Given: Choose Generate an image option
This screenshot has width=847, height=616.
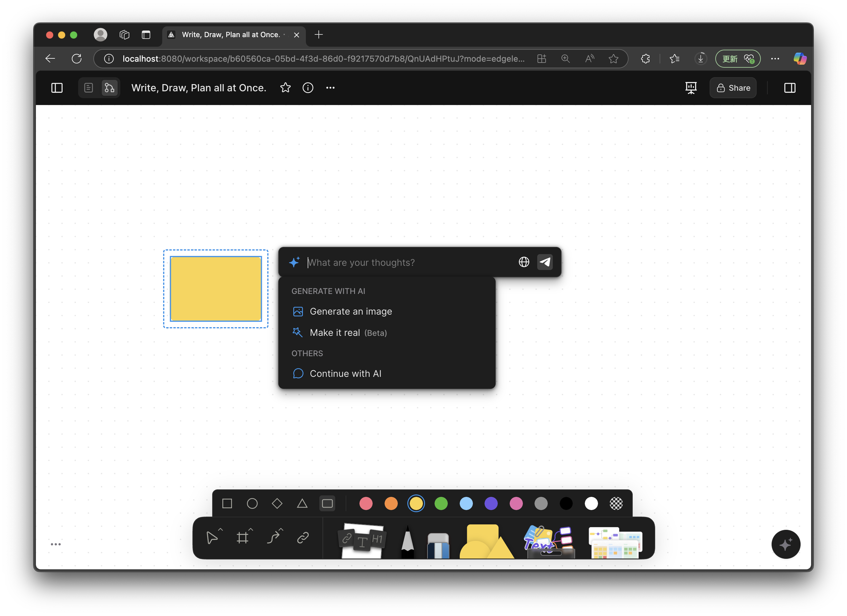Looking at the screenshot, I should (351, 311).
